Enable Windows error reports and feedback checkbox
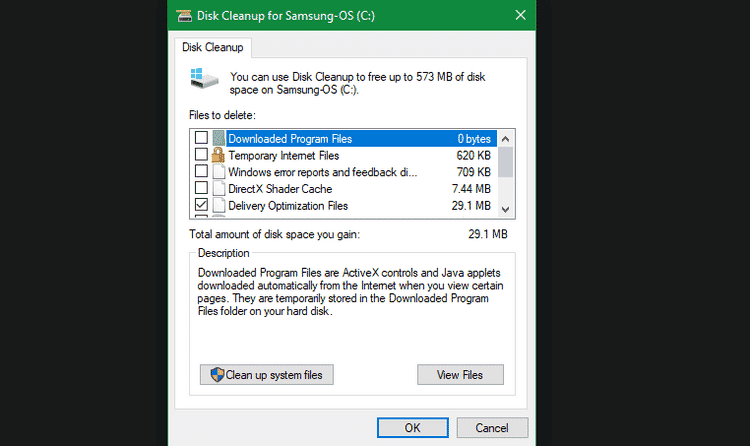 click(201, 171)
